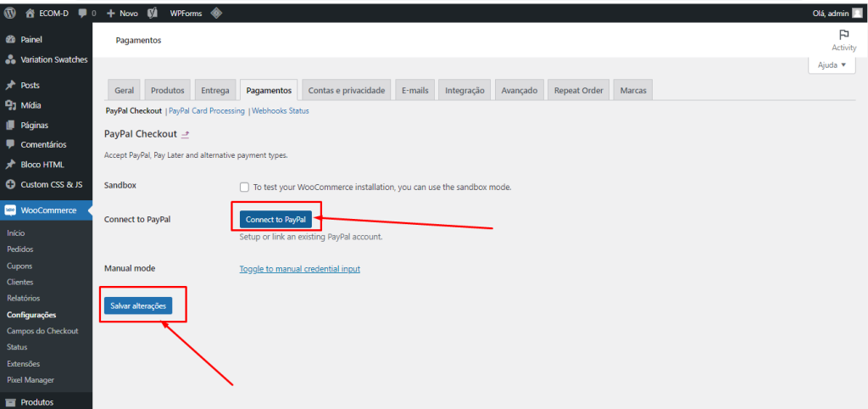Expand the Ajuda help dropdown
The height and width of the screenshot is (409, 868).
click(832, 64)
